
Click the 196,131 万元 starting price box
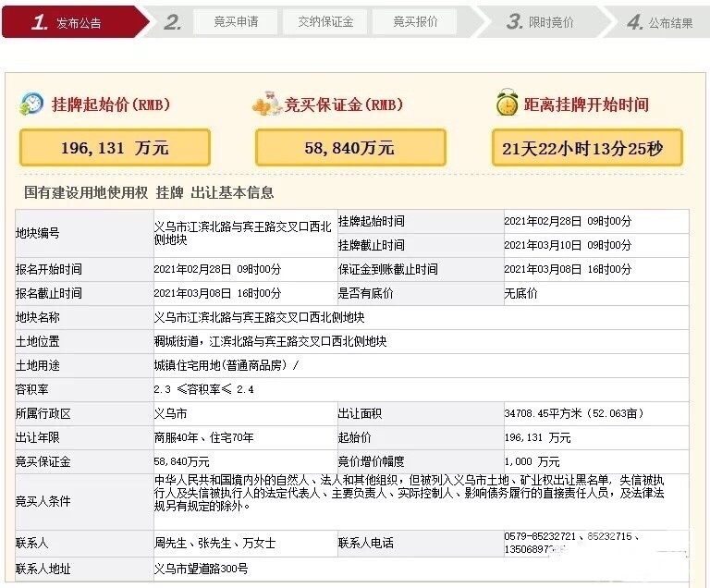click(x=115, y=148)
